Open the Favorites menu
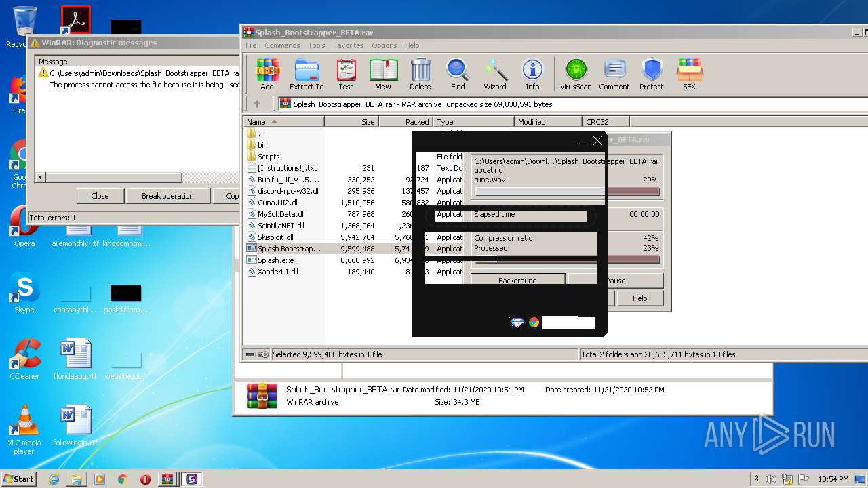The width and height of the screenshot is (868, 488). 348,45
